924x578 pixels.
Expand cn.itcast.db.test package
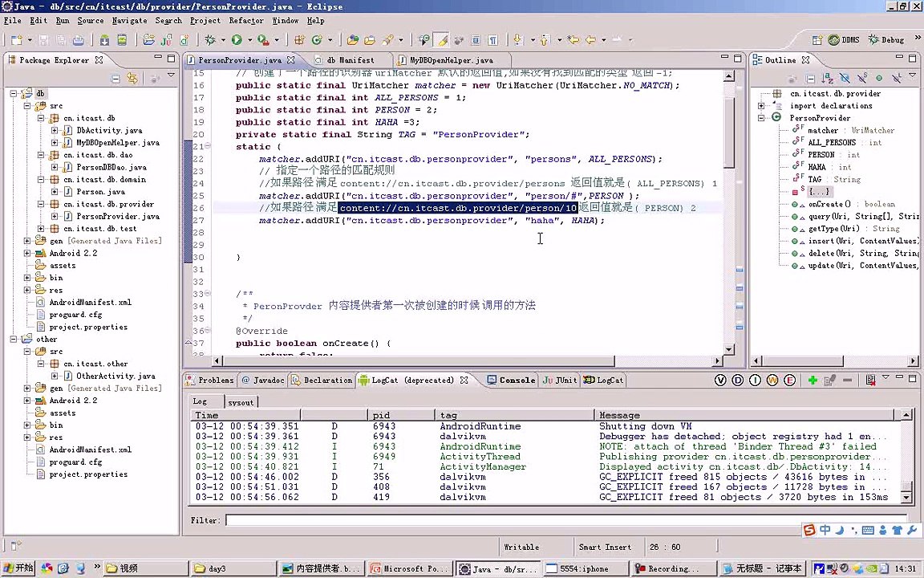coord(41,229)
